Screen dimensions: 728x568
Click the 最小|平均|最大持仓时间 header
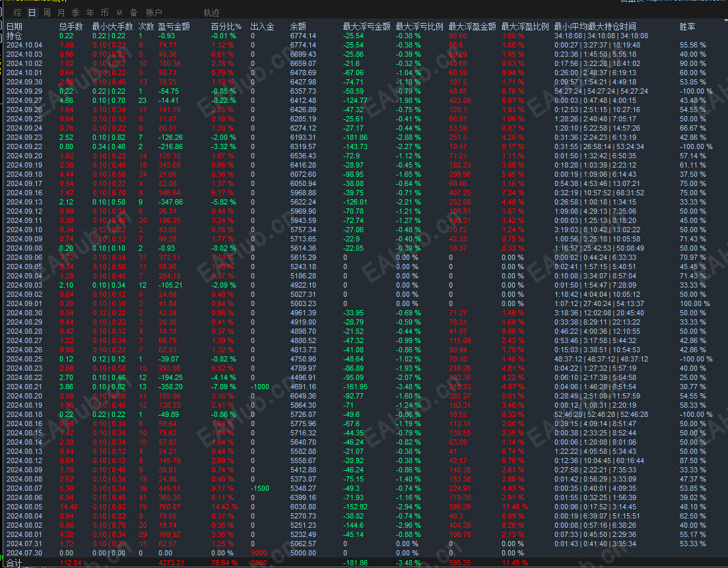pyautogui.click(x=595, y=26)
